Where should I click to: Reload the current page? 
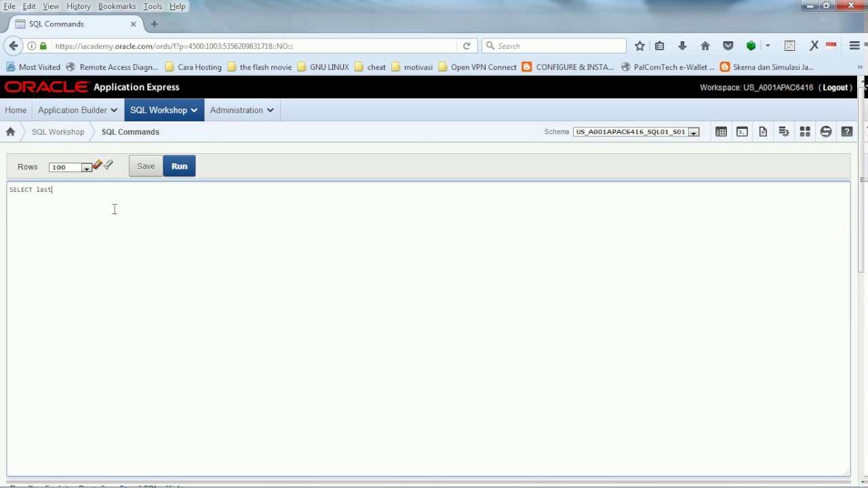tap(467, 46)
